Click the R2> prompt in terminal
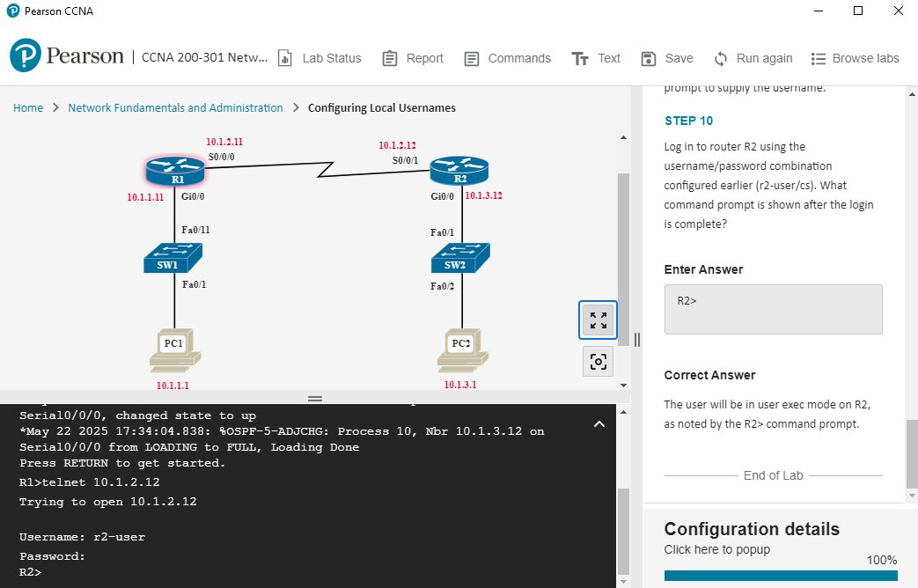 pyautogui.click(x=31, y=572)
